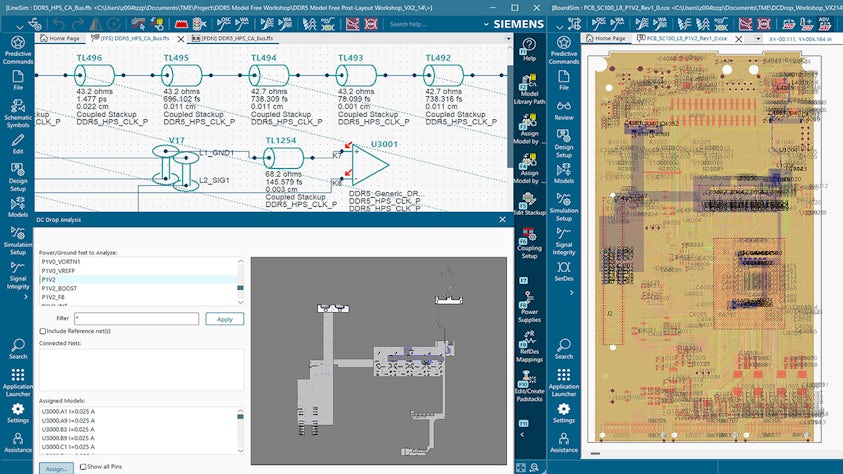Select assigned model U3000.A1 I=0.025 A
843x474 pixels.
pos(138,412)
